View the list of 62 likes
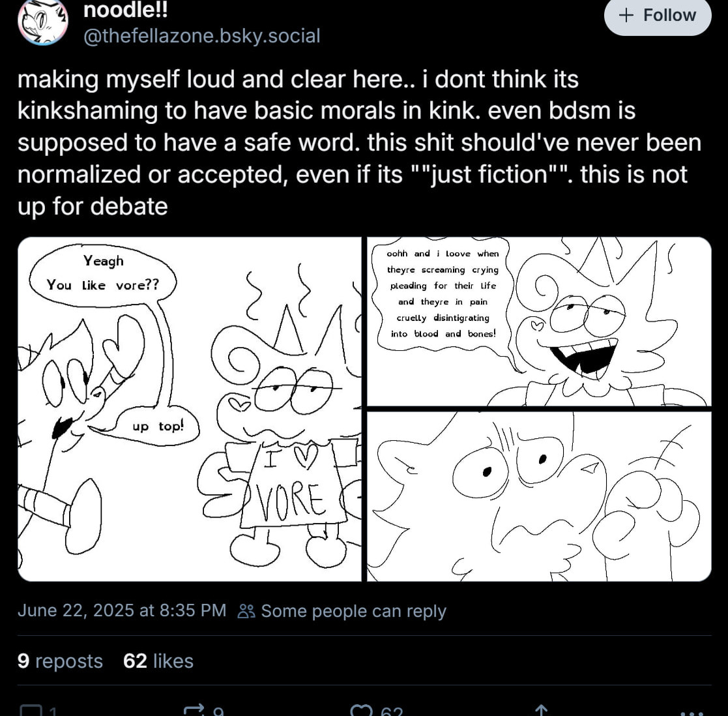Viewport: 728px width, 716px height. (x=158, y=661)
